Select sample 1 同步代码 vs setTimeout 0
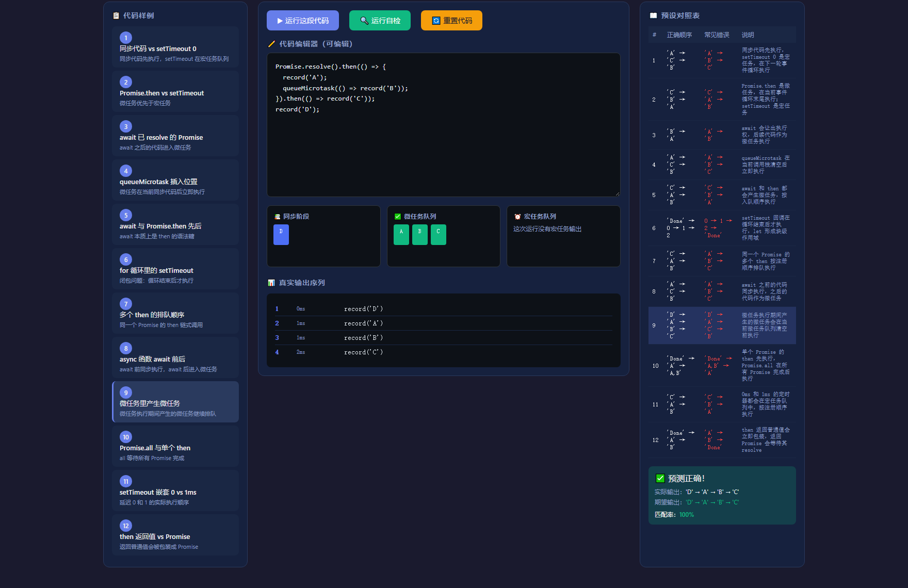The height and width of the screenshot is (588, 908). 175,47
